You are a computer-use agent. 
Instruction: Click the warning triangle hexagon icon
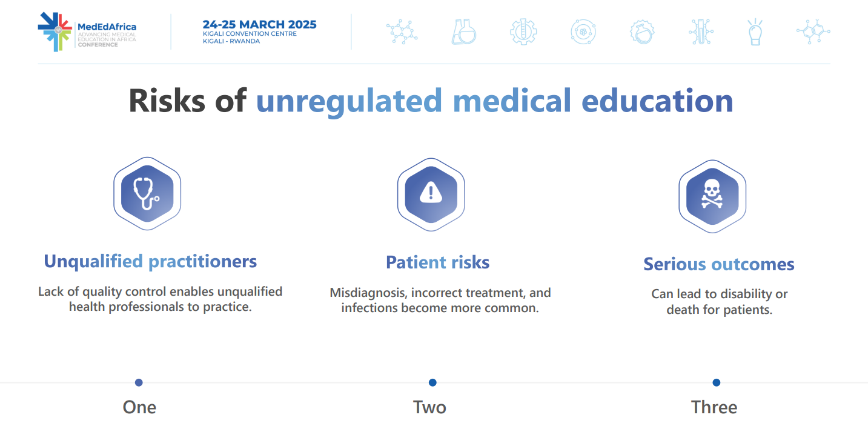tap(431, 193)
